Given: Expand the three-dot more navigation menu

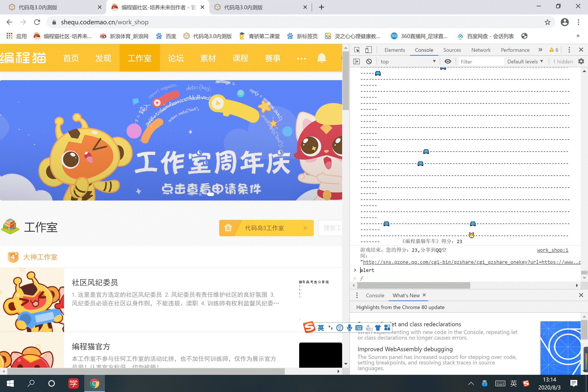Looking at the screenshot, I should tap(301, 59).
